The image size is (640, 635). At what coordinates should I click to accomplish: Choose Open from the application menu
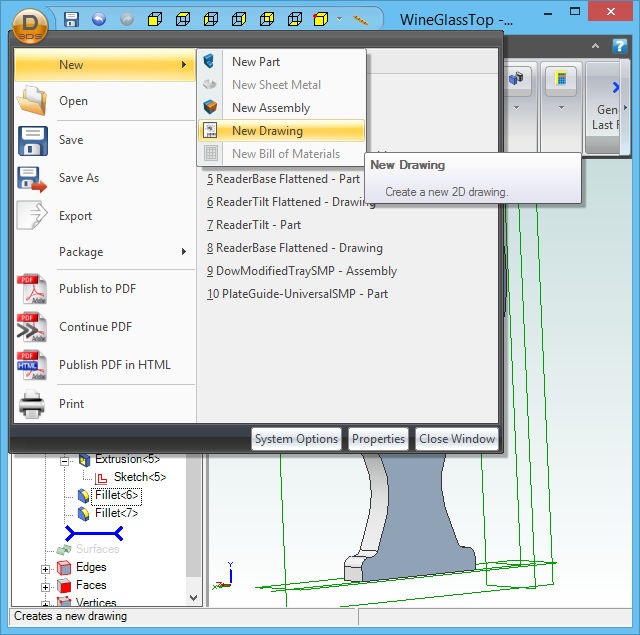[x=105, y=101]
